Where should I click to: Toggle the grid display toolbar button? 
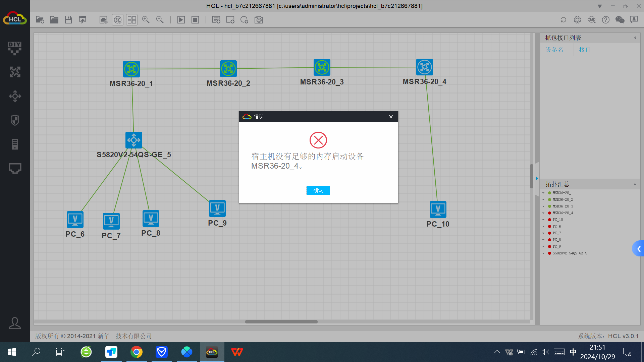(x=132, y=20)
